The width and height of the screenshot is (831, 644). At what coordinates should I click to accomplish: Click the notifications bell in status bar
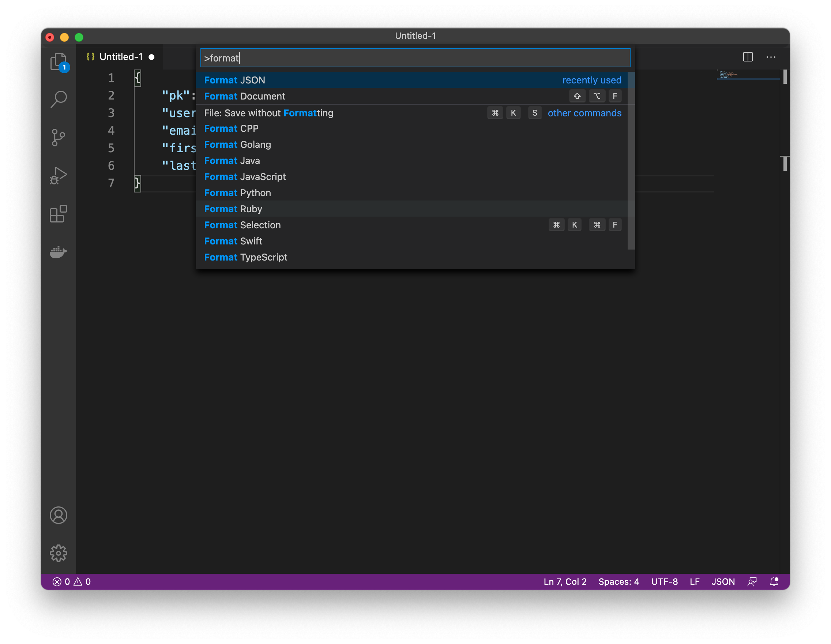point(774,581)
